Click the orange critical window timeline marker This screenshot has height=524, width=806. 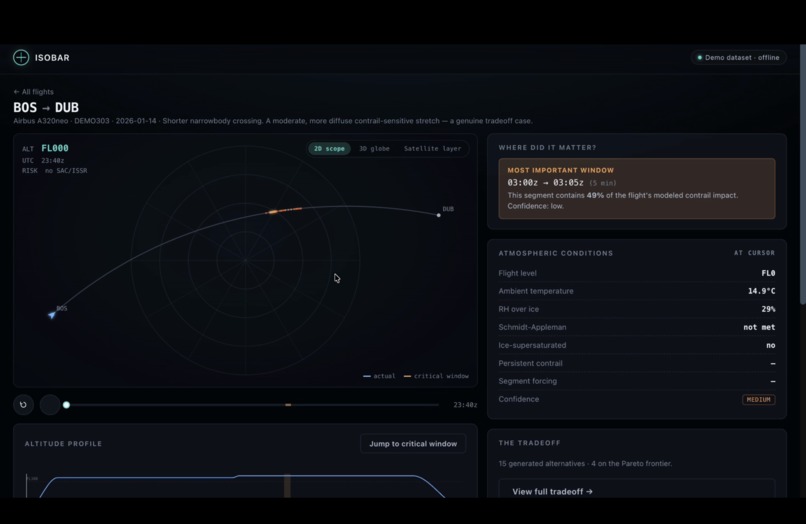(288, 405)
